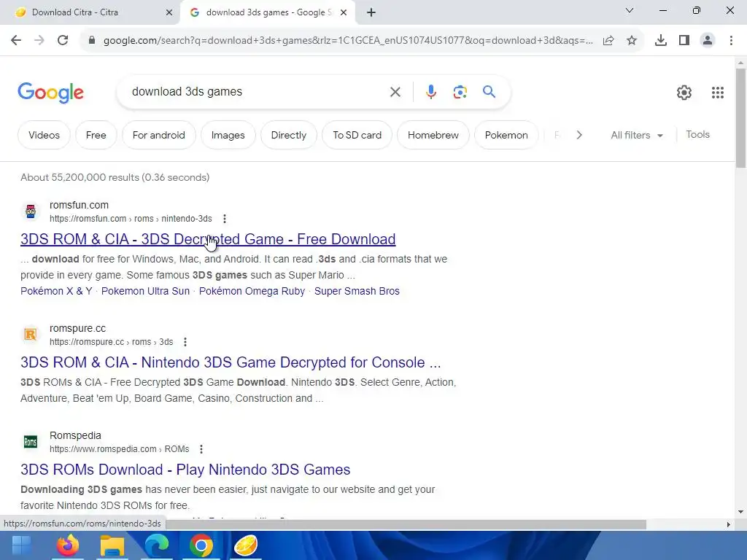Open File Explorer from the taskbar
The width and height of the screenshot is (747, 560).
pos(112,545)
